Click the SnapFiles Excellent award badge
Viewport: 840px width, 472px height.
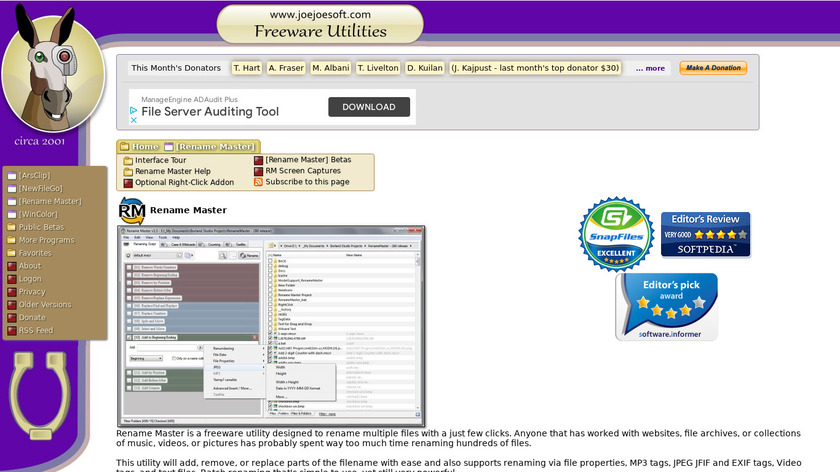(x=616, y=234)
